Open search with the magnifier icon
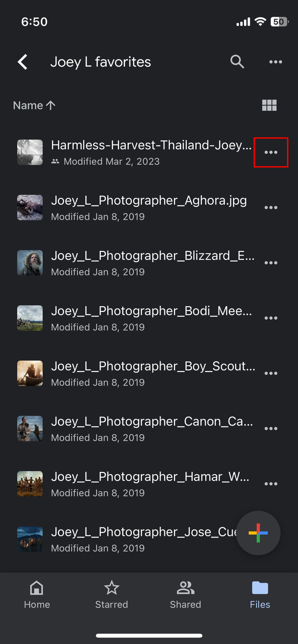 (x=237, y=62)
